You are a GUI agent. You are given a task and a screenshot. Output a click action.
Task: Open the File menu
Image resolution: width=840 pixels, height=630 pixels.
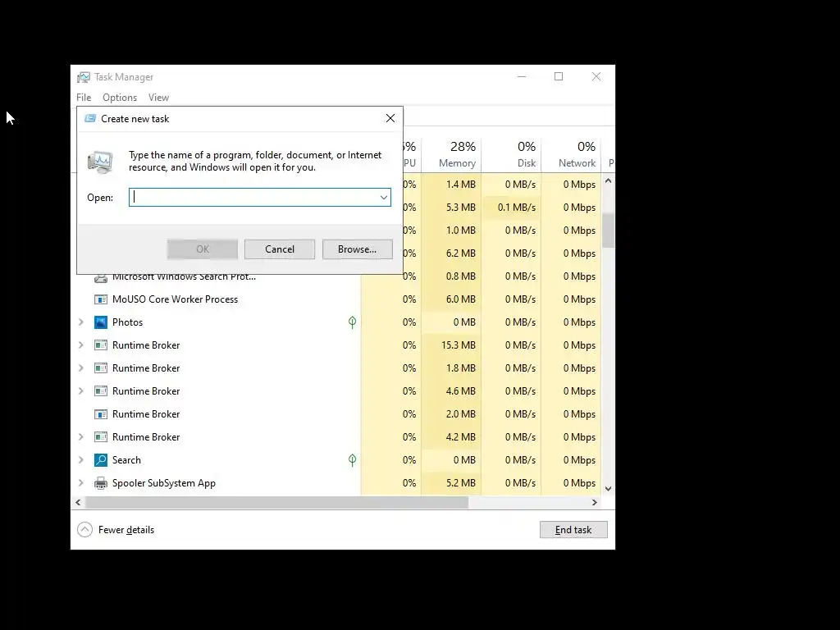click(x=84, y=98)
